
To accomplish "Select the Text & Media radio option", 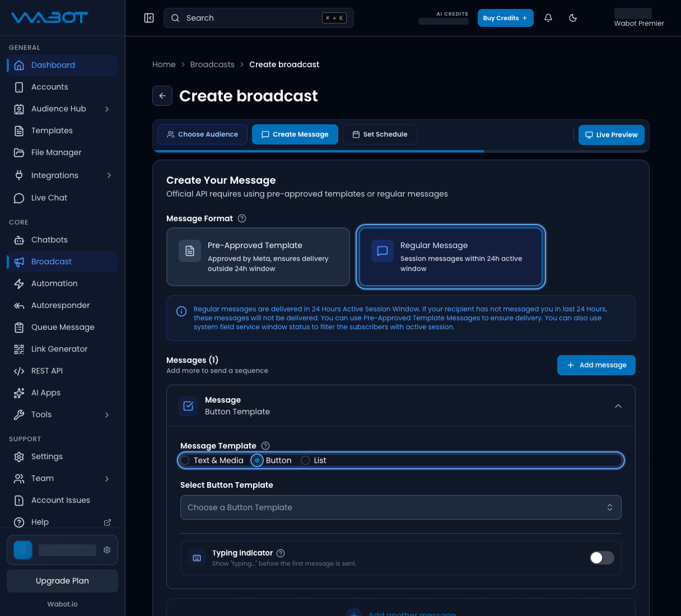I will point(185,460).
